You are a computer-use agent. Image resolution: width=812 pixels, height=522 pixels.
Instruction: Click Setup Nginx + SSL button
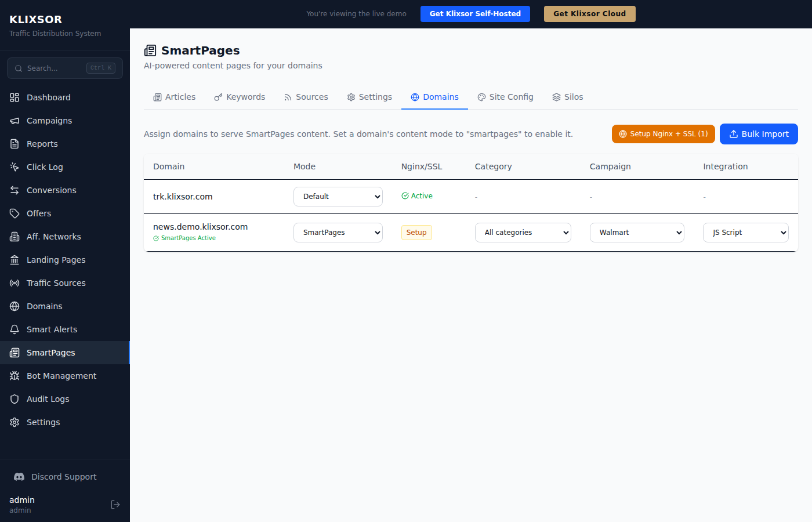663,134
